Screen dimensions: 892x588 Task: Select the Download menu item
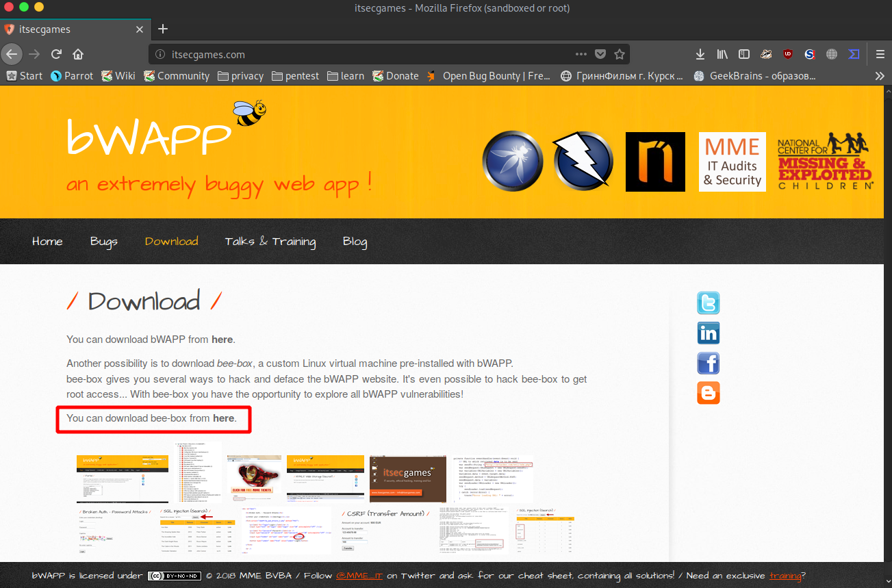coord(172,241)
